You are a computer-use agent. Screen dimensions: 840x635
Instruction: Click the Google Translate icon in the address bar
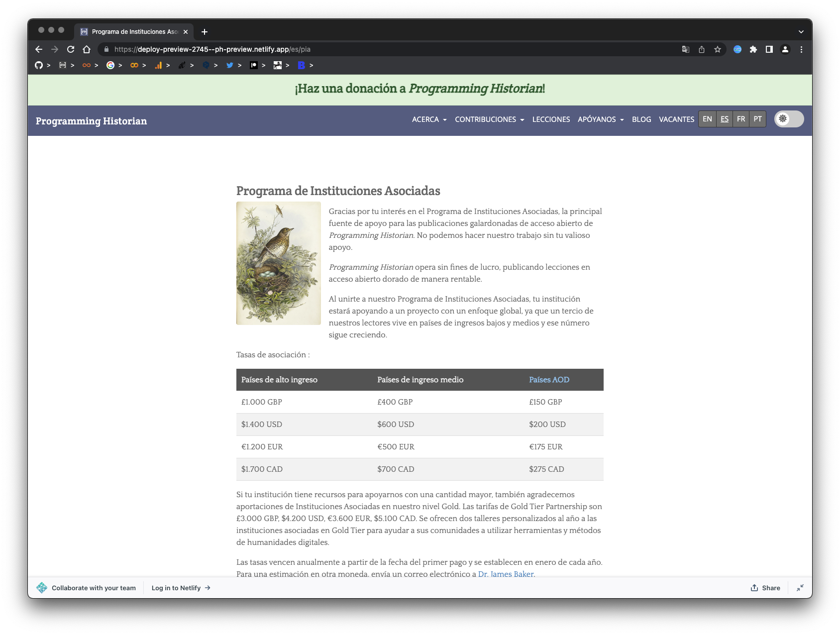(x=685, y=49)
